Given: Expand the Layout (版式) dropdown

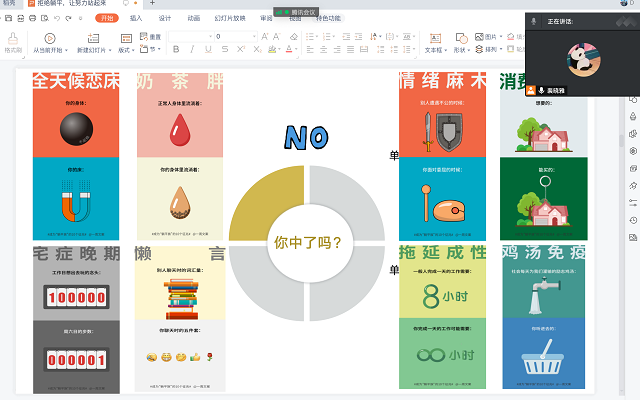Looking at the screenshot, I should click(x=126, y=49).
